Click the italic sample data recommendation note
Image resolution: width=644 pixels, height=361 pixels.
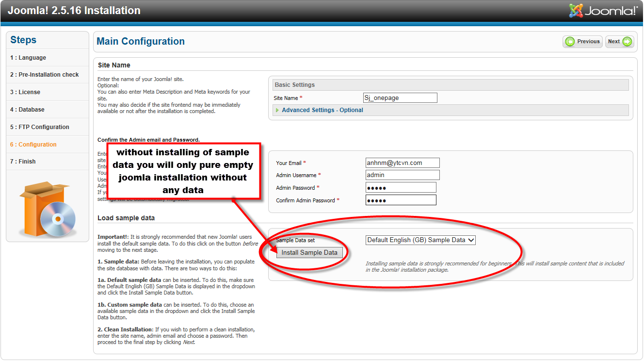click(x=495, y=267)
